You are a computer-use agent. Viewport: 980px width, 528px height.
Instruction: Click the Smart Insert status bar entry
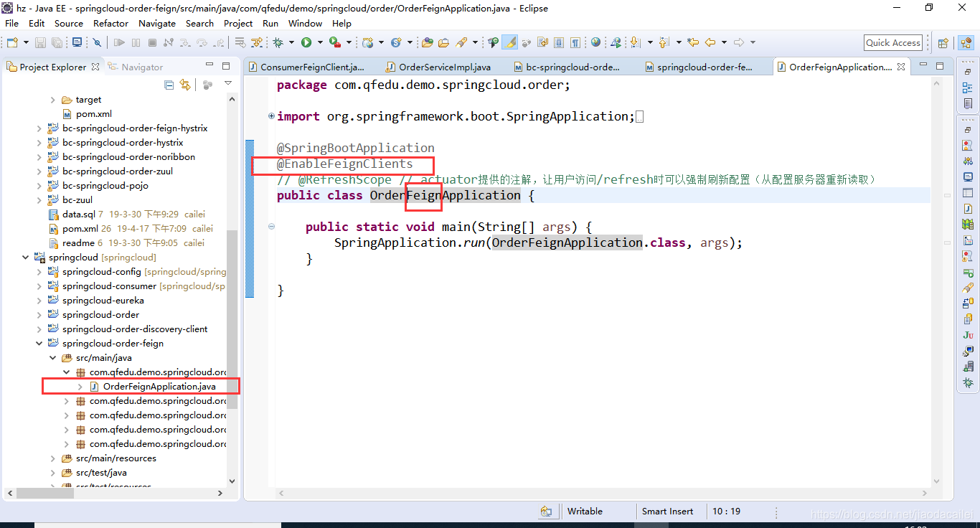click(x=667, y=511)
